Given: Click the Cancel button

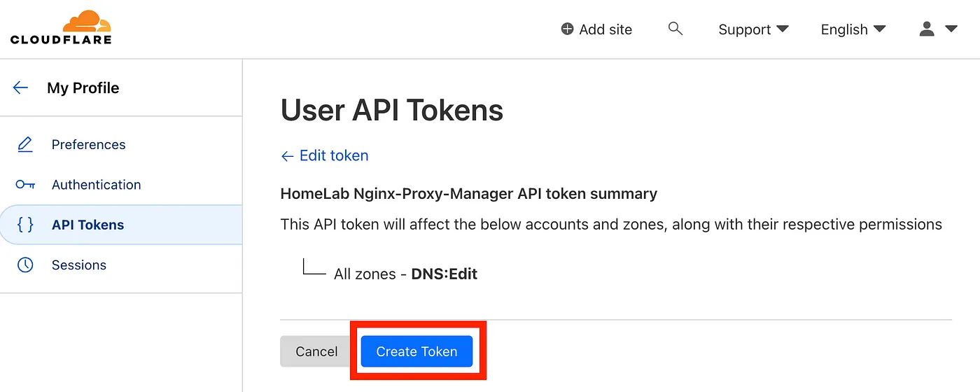Looking at the screenshot, I should click(x=316, y=351).
